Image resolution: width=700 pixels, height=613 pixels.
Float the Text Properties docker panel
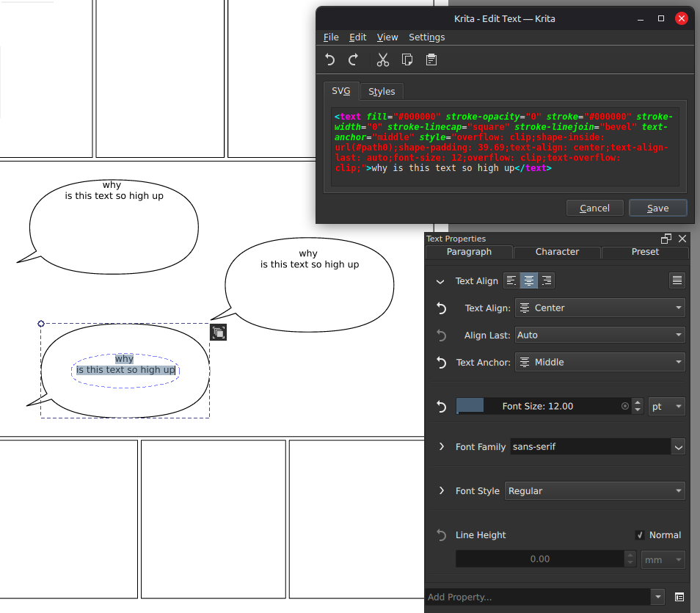(666, 239)
